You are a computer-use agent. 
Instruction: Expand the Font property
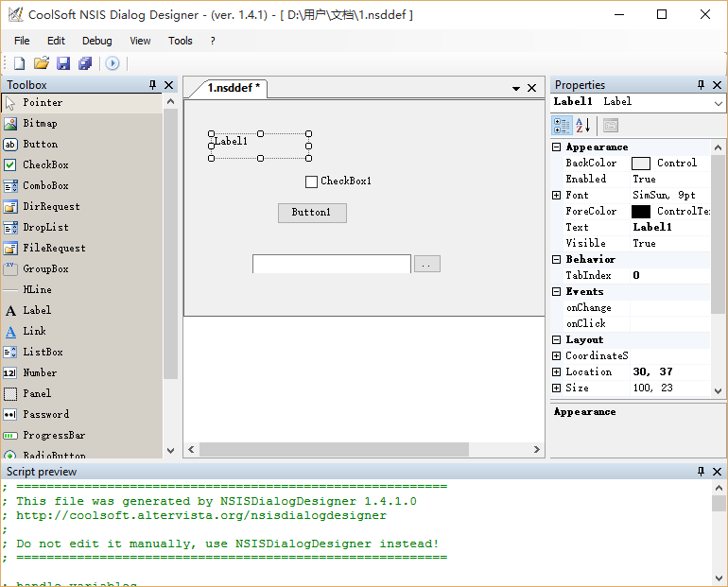click(556, 195)
